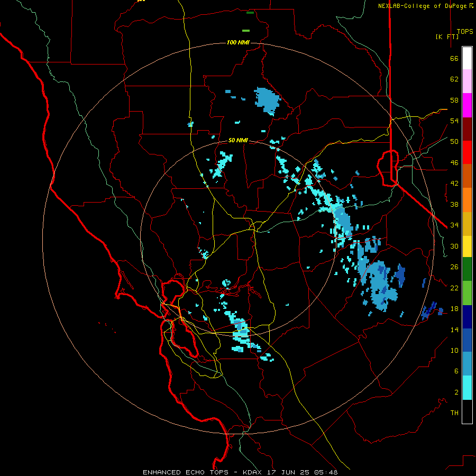The height and width of the screenshot is (476, 476).
Task: Click the legend value "10"
Action: coord(454,351)
